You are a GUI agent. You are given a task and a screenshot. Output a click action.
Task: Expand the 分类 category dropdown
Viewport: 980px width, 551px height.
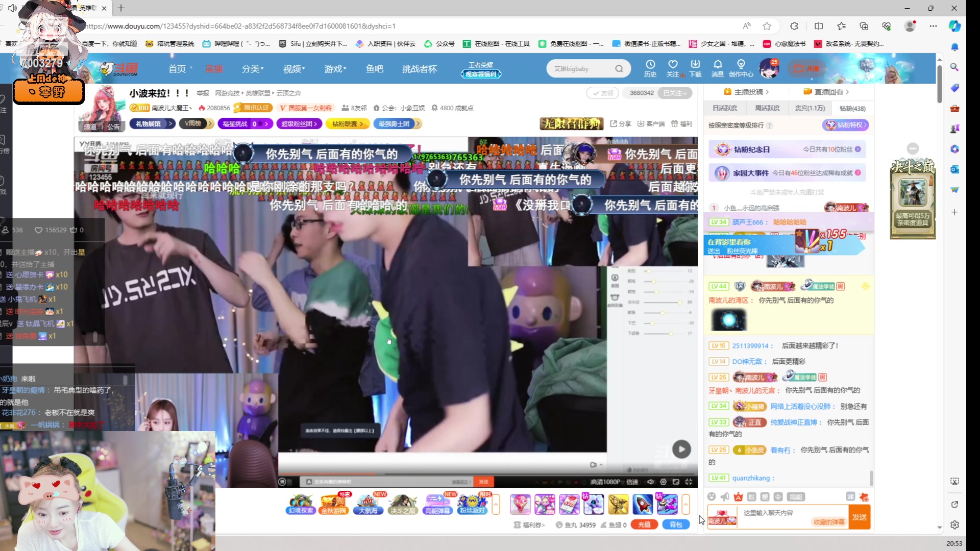point(253,69)
